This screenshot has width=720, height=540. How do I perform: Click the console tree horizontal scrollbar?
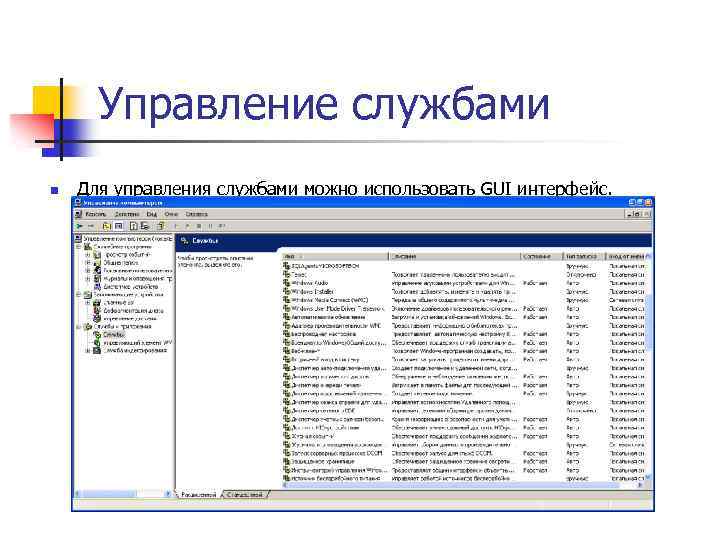click(123, 494)
